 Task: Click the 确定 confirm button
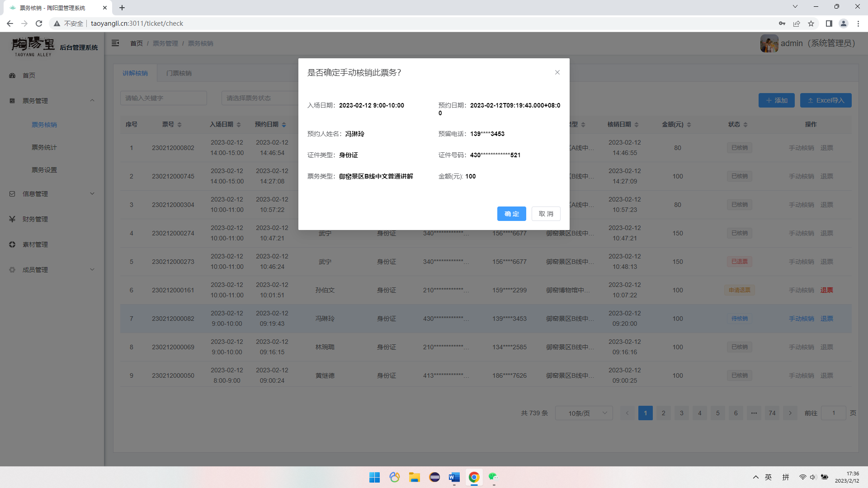[x=511, y=214]
